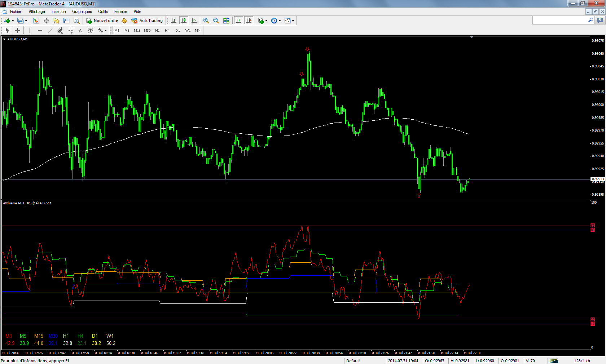Screen dimensions: 606x364
Task: Open the new chart icon
Action: click(7, 21)
